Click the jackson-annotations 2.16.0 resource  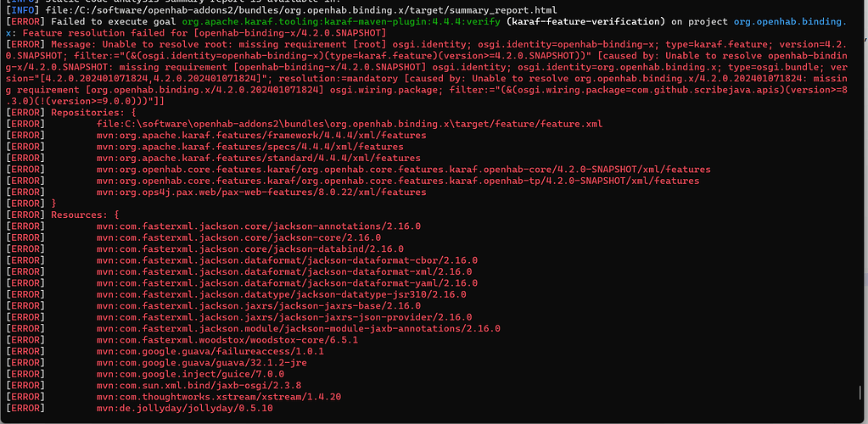[x=259, y=226]
